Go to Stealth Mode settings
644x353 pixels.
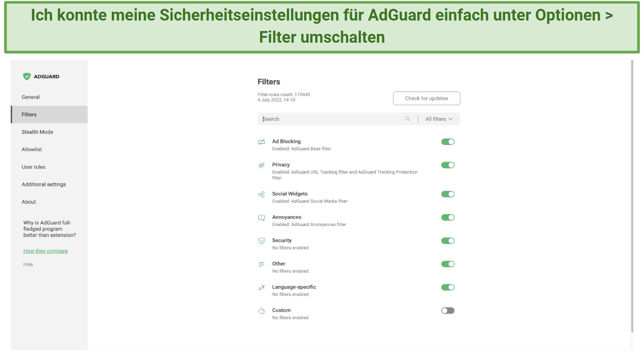pos(49,132)
